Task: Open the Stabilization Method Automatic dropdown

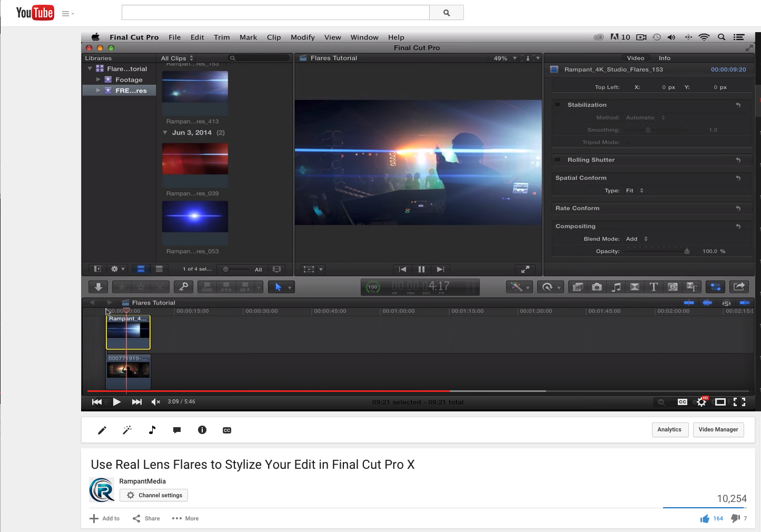Action: [x=646, y=118]
